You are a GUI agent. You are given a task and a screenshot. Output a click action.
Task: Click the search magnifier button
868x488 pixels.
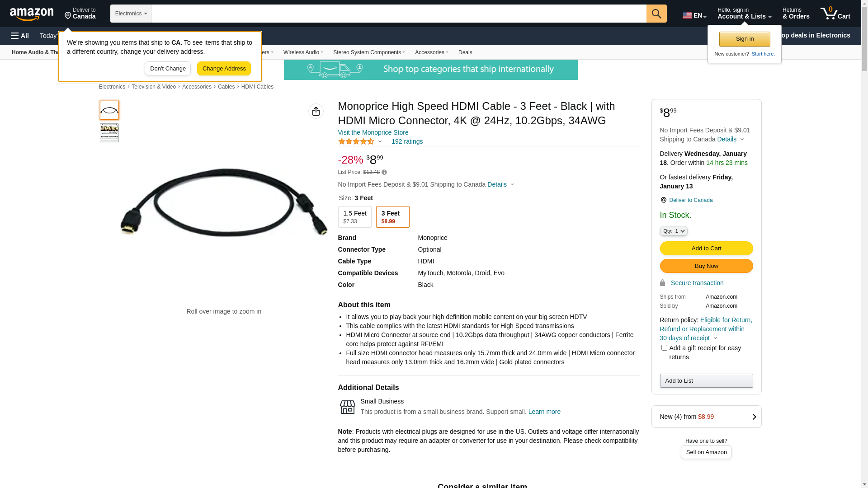tap(656, 14)
